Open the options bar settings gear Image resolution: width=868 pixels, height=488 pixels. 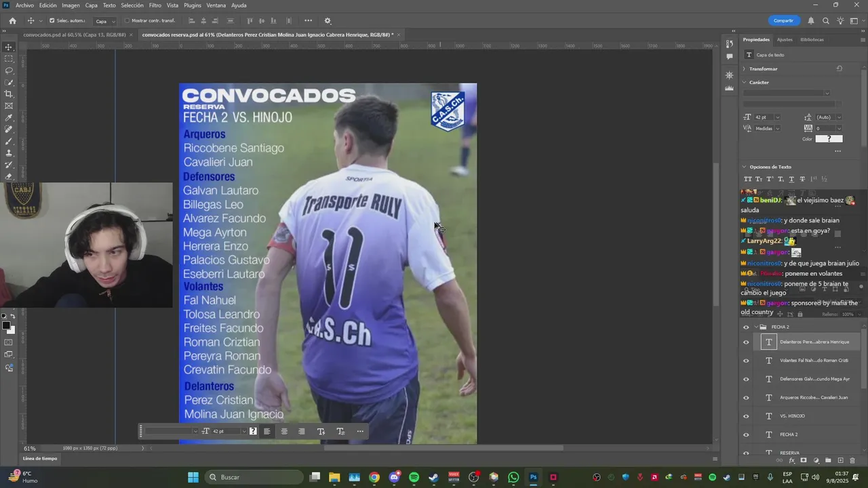click(328, 21)
